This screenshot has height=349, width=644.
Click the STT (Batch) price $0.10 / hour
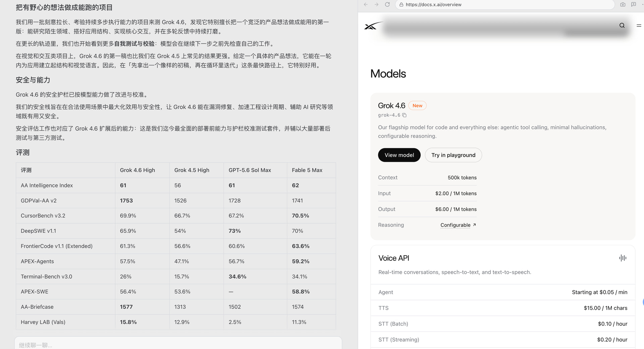tap(612, 324)
